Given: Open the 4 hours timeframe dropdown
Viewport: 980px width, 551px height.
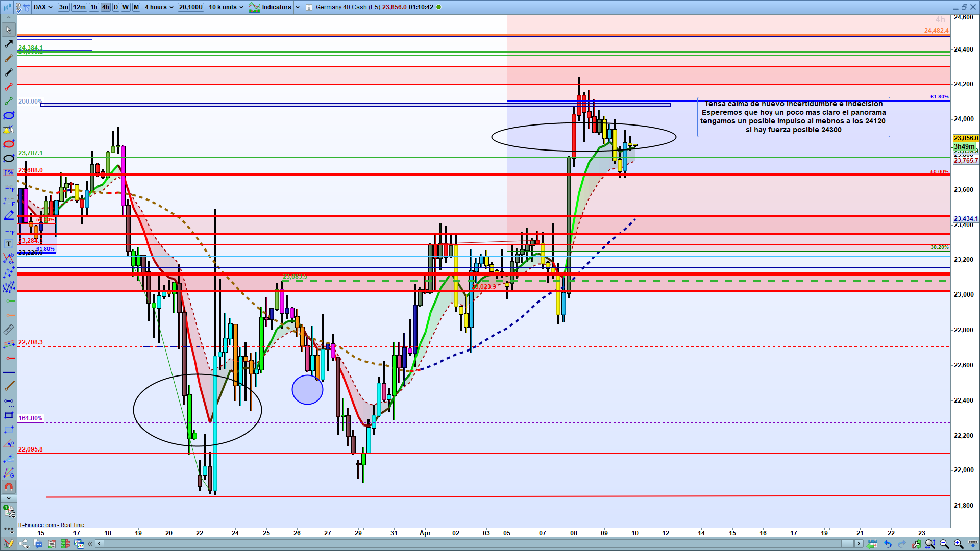Looking at the screenshot, I should pos(159,7).
